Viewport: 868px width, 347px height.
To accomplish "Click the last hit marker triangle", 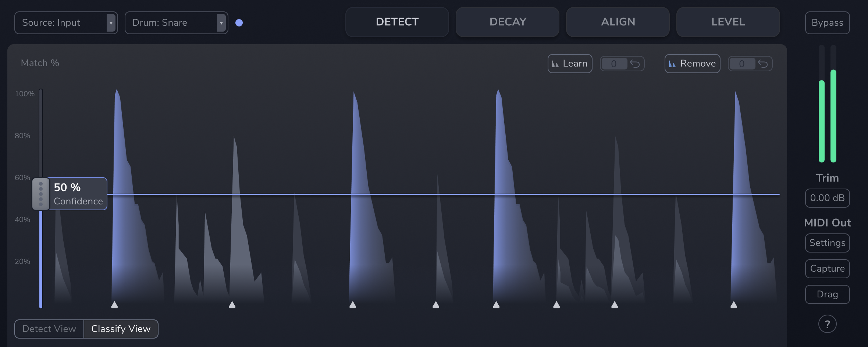I will pyautogui.click(x=734, y=305).
